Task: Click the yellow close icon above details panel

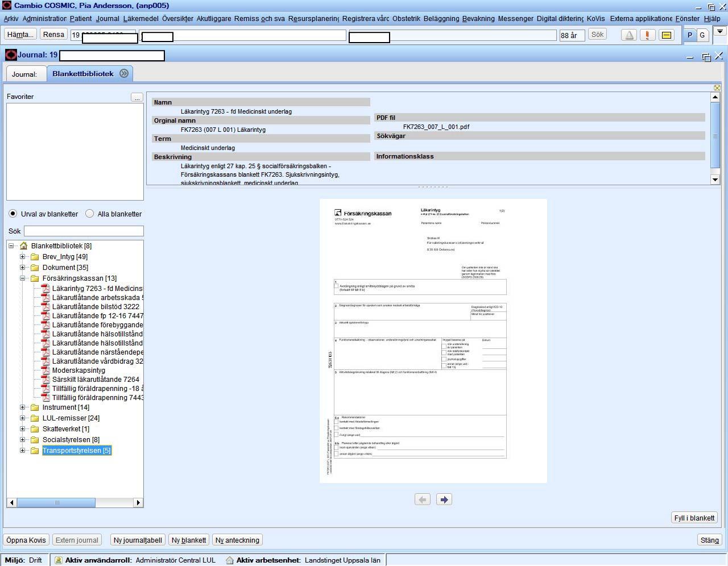Action: (717, 88)
